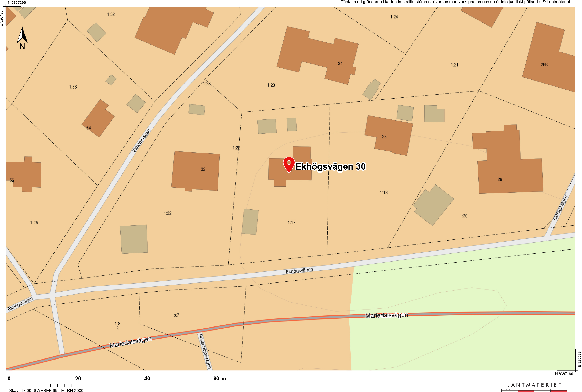Click the 40 mark on scale bar
582x392 pixels.
point(147,379)
